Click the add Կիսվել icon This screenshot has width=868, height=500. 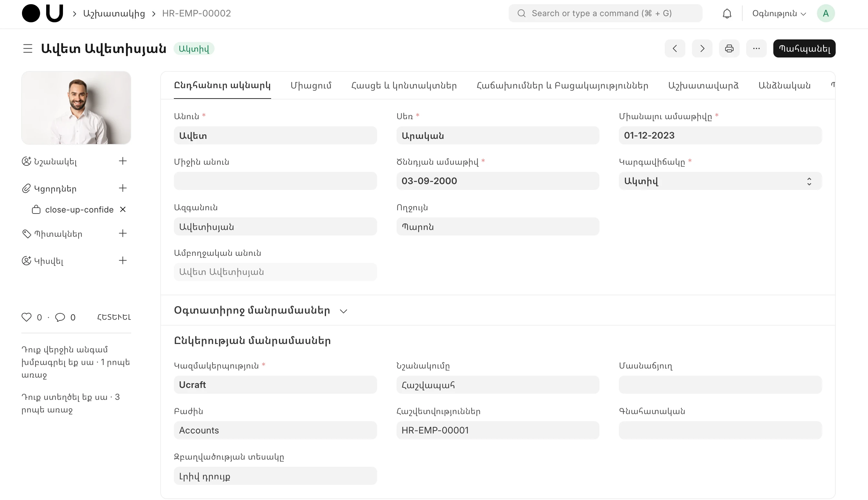point(122,260)
